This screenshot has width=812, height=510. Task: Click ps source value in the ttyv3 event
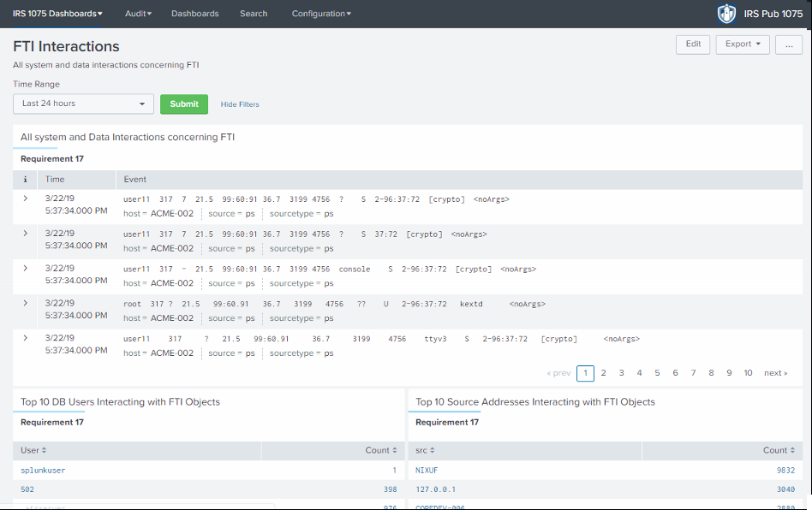250,353
